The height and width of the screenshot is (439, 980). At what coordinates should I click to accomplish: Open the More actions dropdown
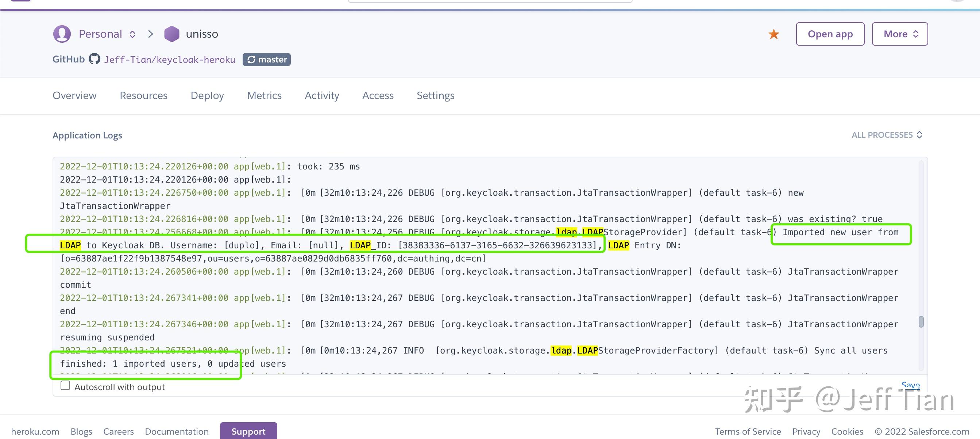coord(899,34)
